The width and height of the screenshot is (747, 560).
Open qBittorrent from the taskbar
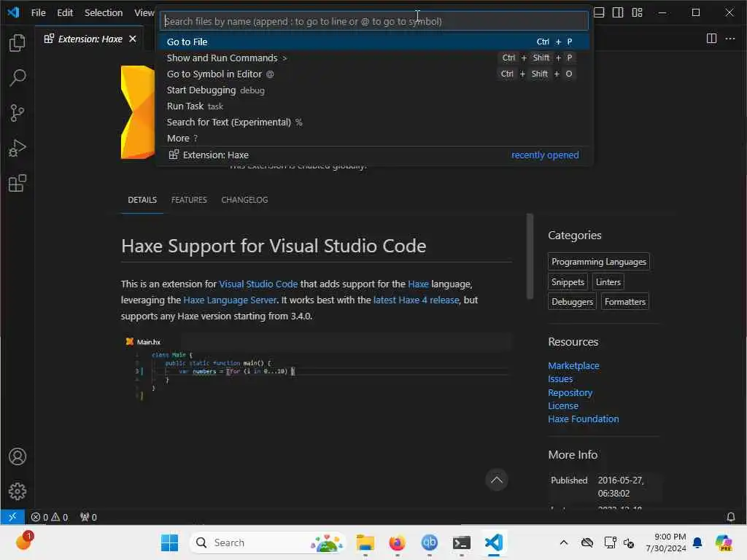tap(429, 542)
